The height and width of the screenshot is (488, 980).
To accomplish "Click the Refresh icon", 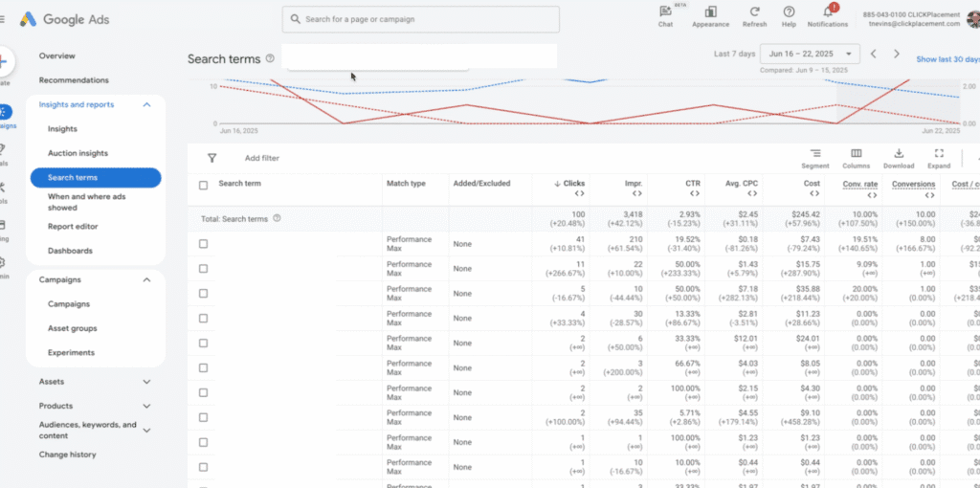I will point(754,12).
